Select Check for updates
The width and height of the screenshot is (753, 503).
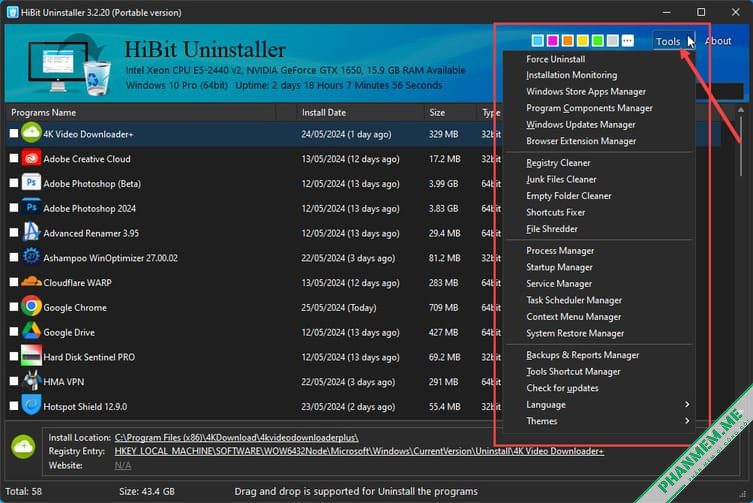pos(599,388)
